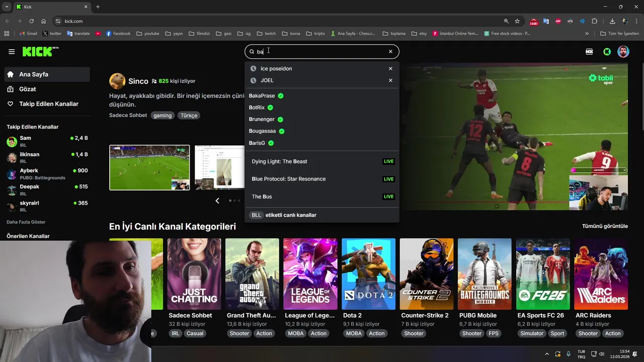This screenshot has height=362, width=644.
Task: Open the Tüm Yer İşaretleri bookmarks folder
Action: pyautogui.click(x=620, y=34)
